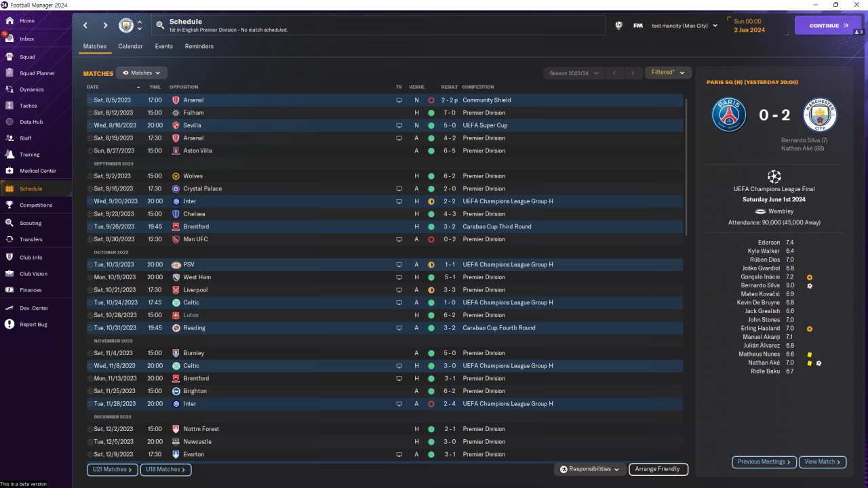Open the Medical Center icon
The image size is (868, 488).
pyautogui.click(x=9, y=171)
